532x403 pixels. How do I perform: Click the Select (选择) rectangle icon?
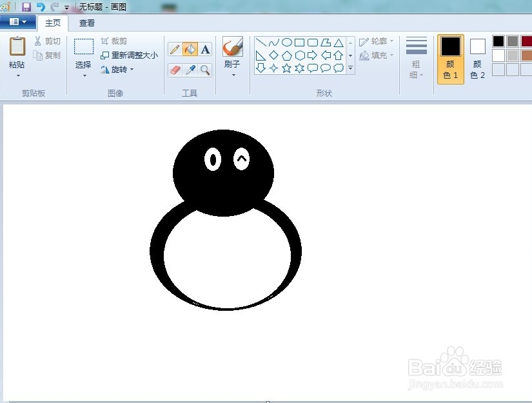(83, 46)
